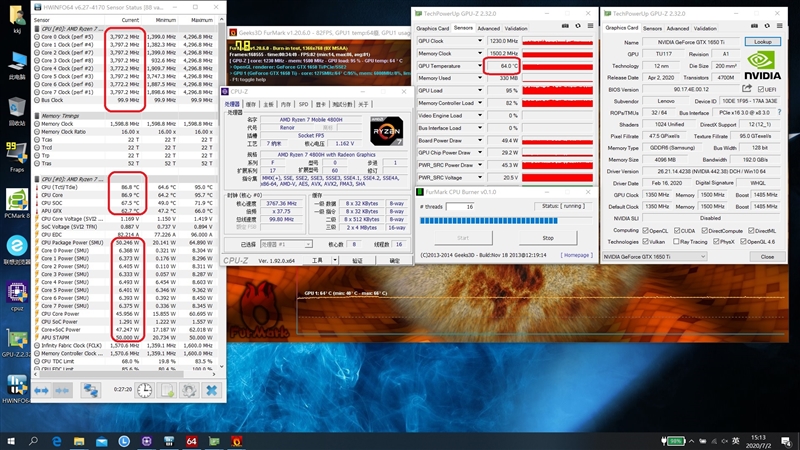Screen dimensions: 800x450
Task: Open Memory Used sensor dropdown arrow
Action: point(480,78)
